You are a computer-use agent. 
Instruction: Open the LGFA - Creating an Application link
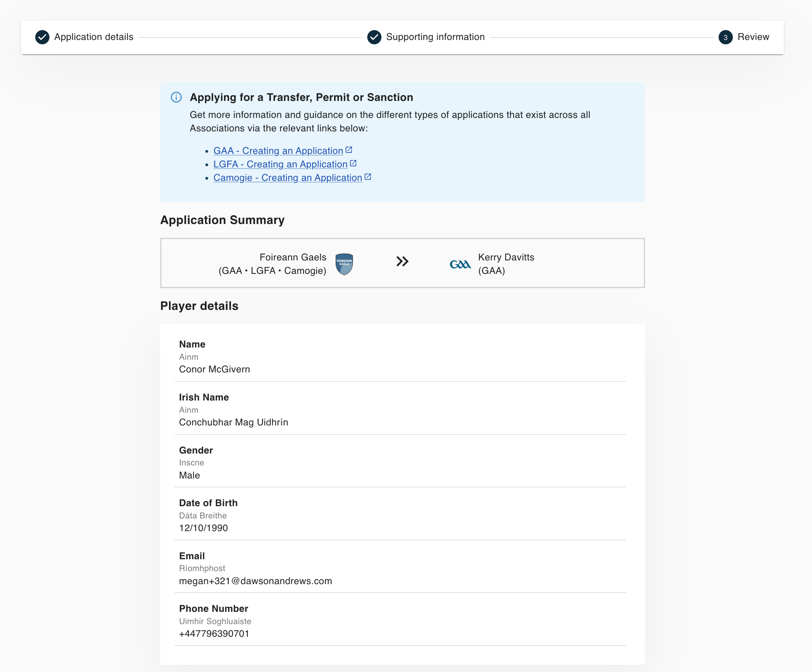tap(281, 164)
